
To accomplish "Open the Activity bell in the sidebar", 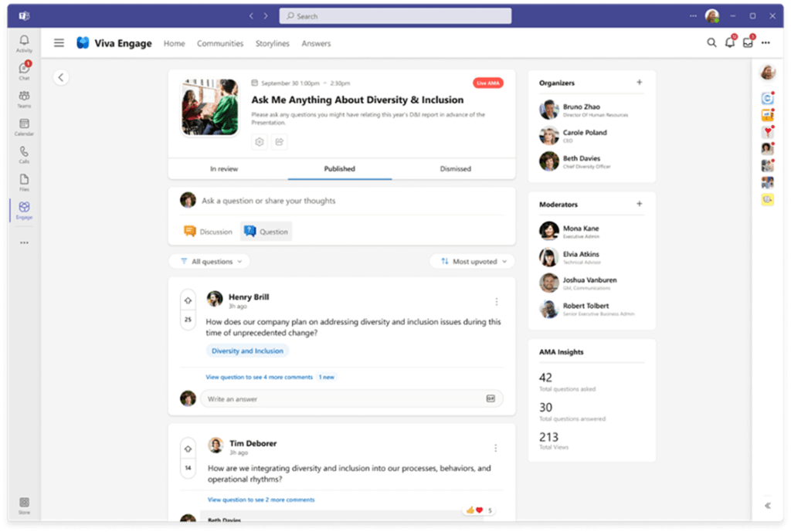I will point(24,43).
